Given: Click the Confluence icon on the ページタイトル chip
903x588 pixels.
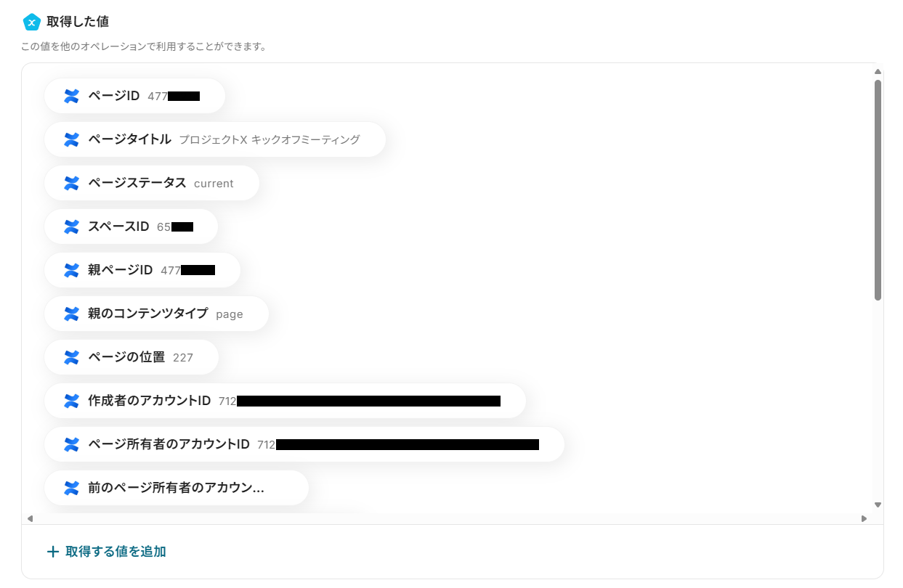Looking at the screenshot, I should point(70,139).
